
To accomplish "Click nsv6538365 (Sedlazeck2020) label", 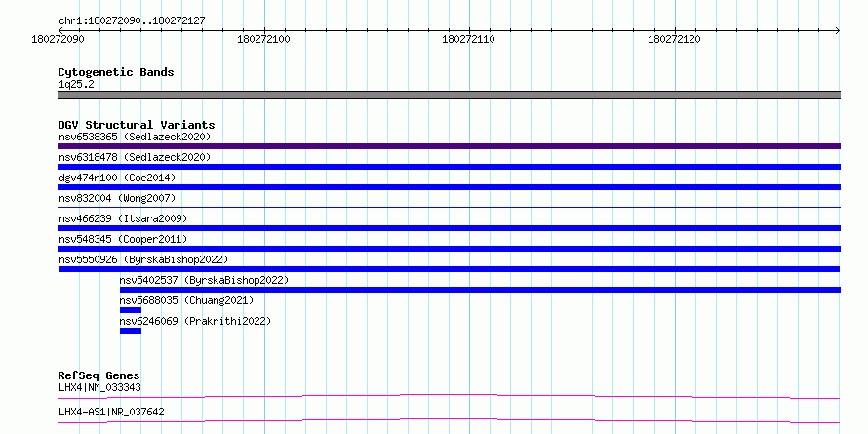I will [x=135, y=137].
